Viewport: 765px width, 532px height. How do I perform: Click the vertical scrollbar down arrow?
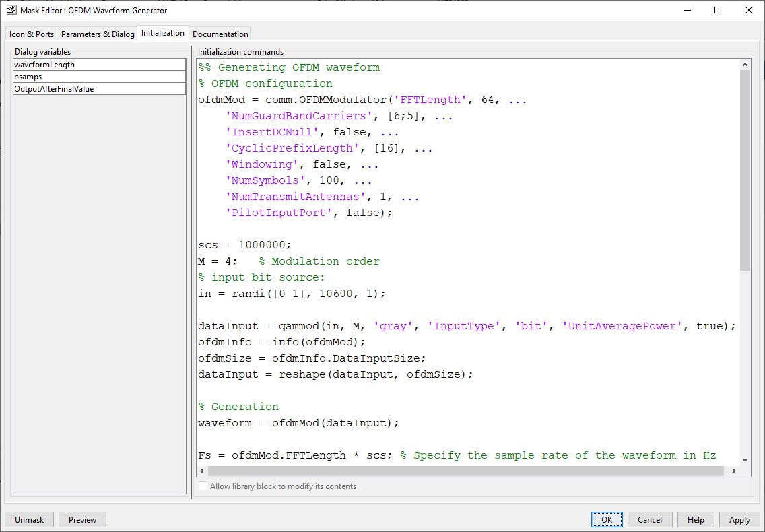click(745, 459)
